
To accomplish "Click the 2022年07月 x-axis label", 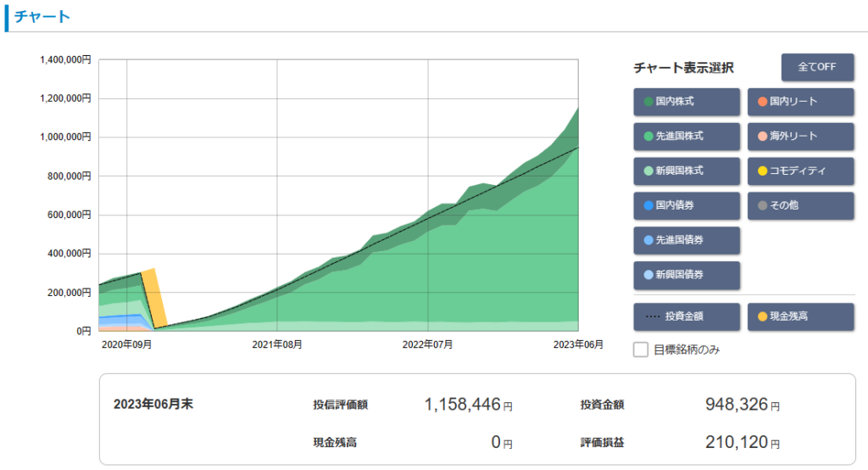I will coord(427,344).
